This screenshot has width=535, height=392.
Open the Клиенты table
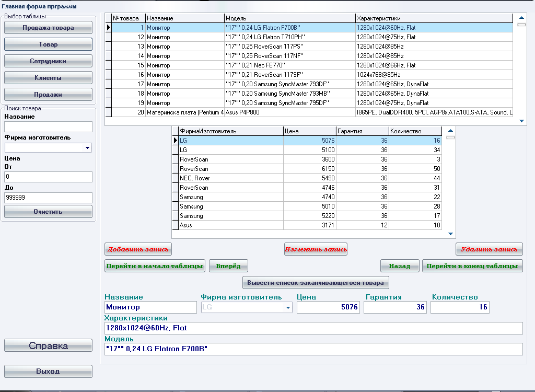coord(48,78)
